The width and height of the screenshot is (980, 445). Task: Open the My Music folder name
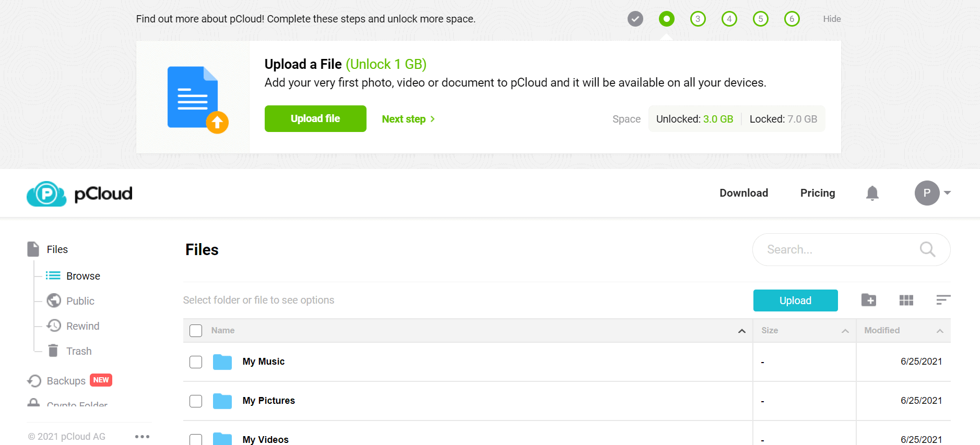pos(263,362)
